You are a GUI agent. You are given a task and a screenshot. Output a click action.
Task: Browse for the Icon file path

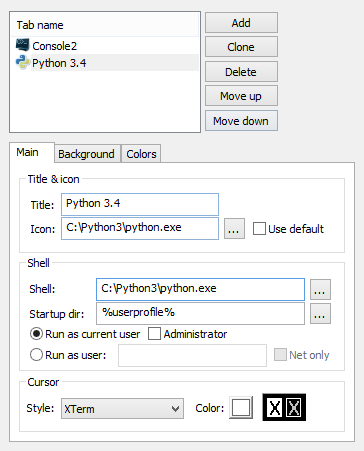coord(234,229)
